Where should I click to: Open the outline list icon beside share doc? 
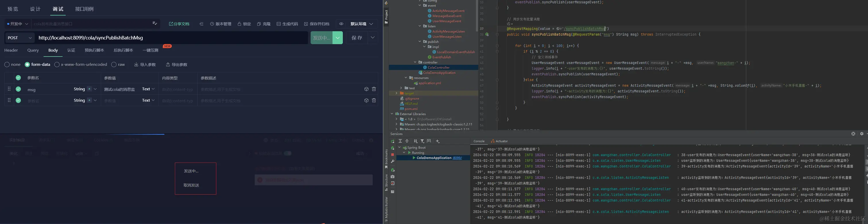(201, 24)
